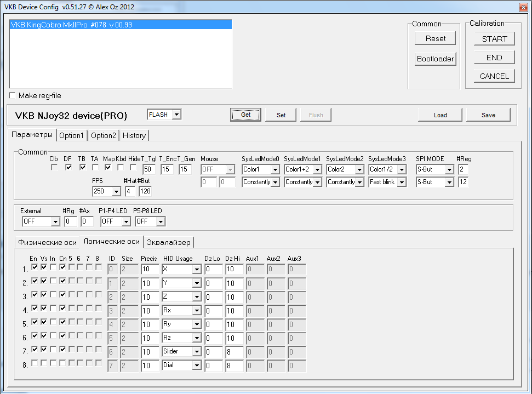
Task: Click the T_Tgl field showing 50
Action: click(x=149, y=169)
